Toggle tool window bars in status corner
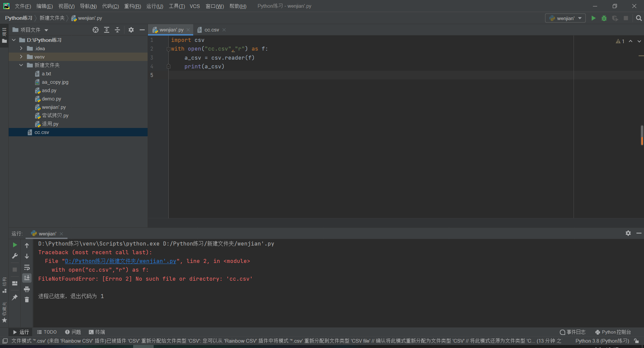Image resolution: width=644 pixels, height=348 pixels. click(x=5, y=341)
